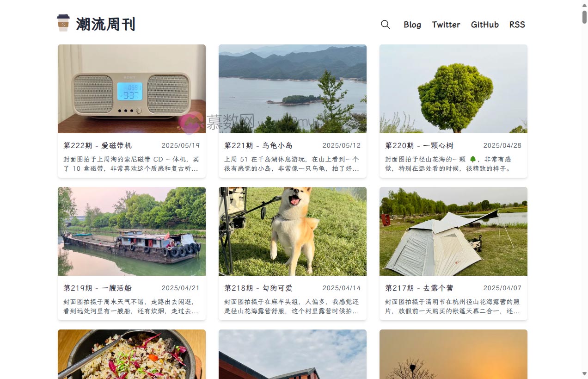Select article title 第222期 - 爱磁带机
588x379 pixels.
coord(98,145)
